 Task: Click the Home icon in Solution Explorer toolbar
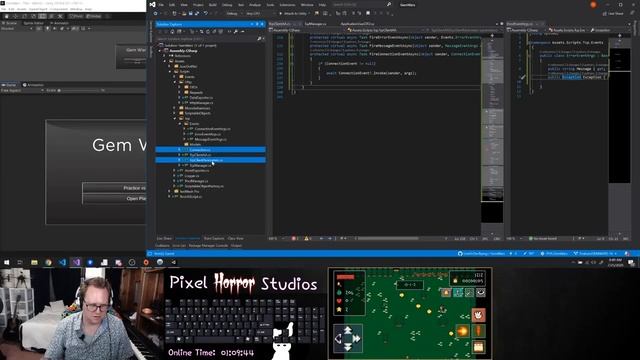(x=172, y=31)
